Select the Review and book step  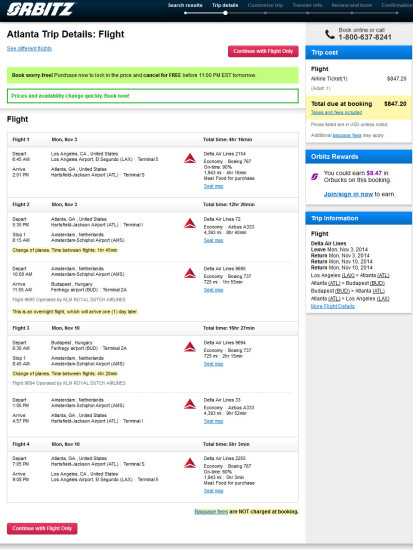pos(352,5)
